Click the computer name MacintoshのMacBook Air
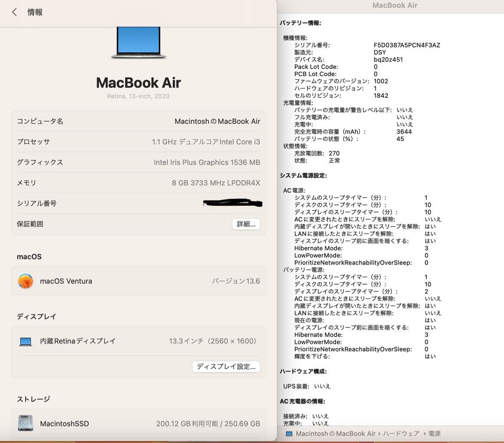The width and height of the screenshot is (504, 443). click(217, 121)
